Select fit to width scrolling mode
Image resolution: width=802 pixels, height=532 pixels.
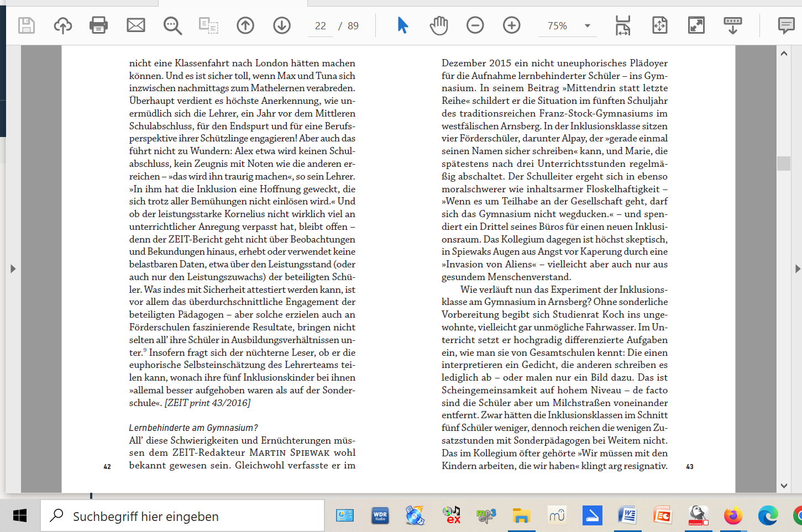click(623, 25)
